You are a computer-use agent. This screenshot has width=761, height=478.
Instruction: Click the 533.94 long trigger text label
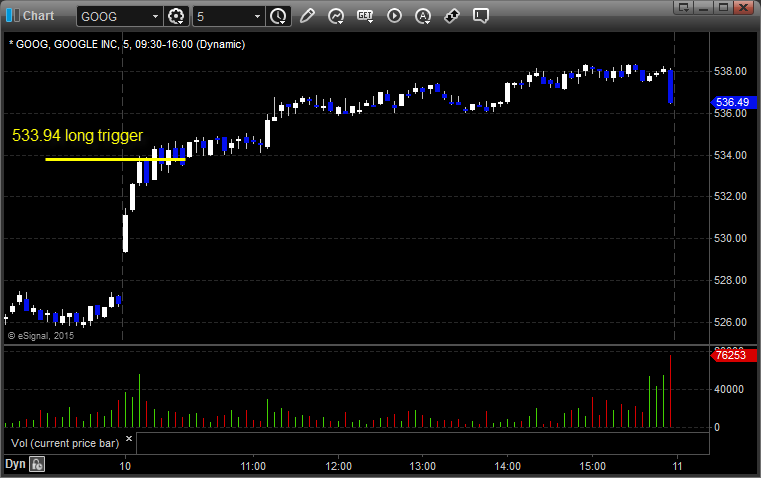(77, 136)
